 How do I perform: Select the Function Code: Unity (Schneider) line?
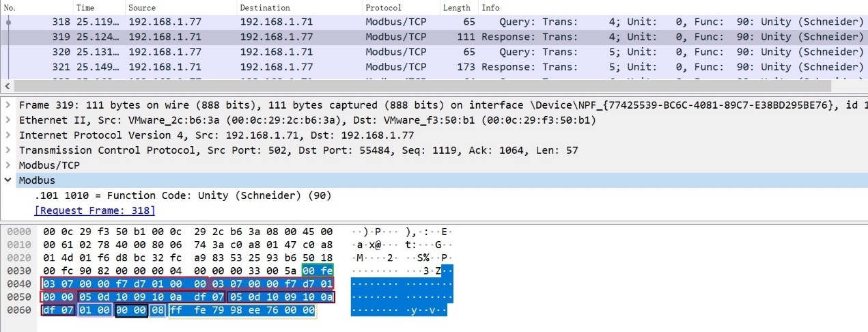(x=183, y=195)
